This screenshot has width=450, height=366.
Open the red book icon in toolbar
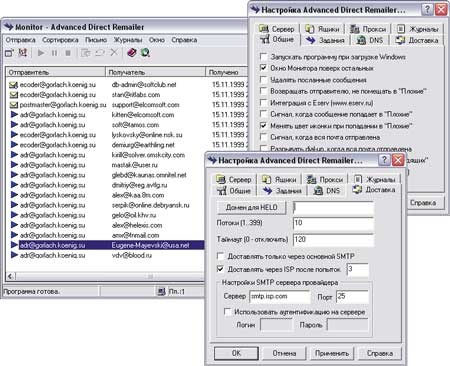click(132, 52)
